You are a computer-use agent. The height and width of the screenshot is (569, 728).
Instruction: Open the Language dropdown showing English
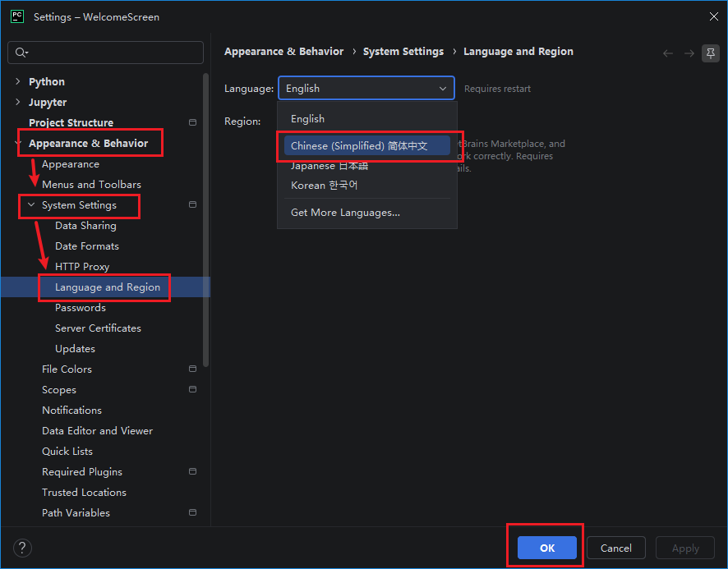coord(366,88)
